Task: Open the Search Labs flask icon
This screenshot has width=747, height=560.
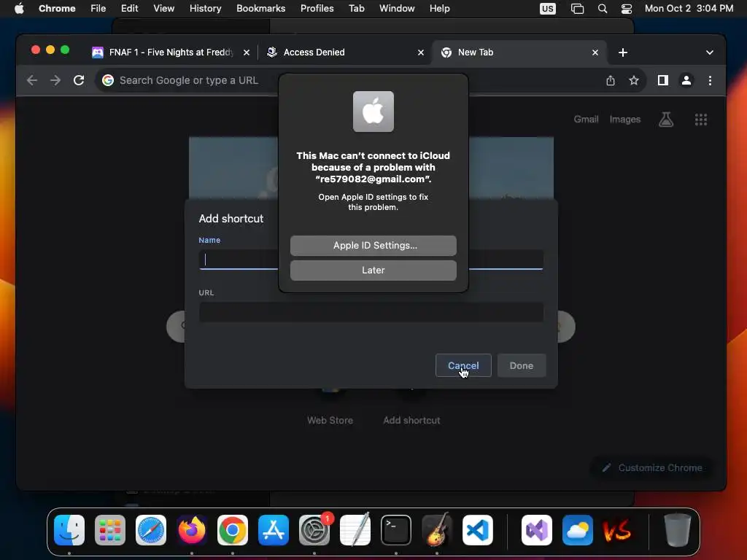Action: (666, 120)
